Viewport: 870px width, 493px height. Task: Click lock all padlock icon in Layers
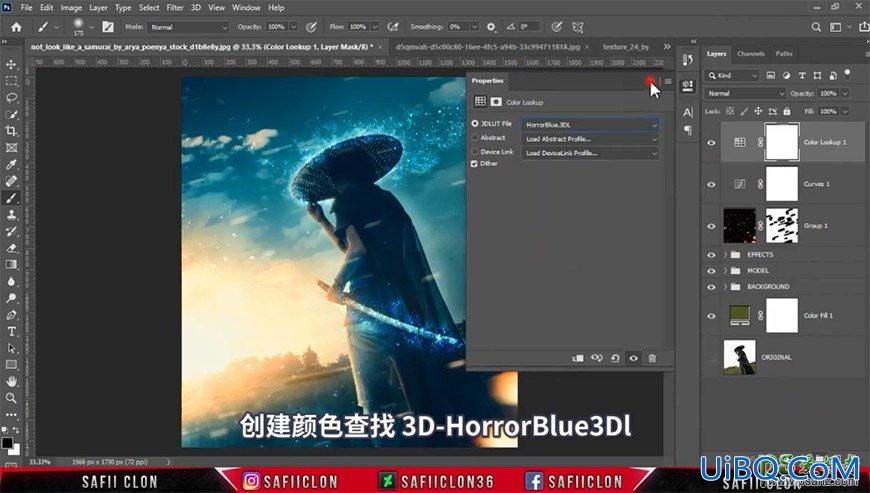coord(787,111)
